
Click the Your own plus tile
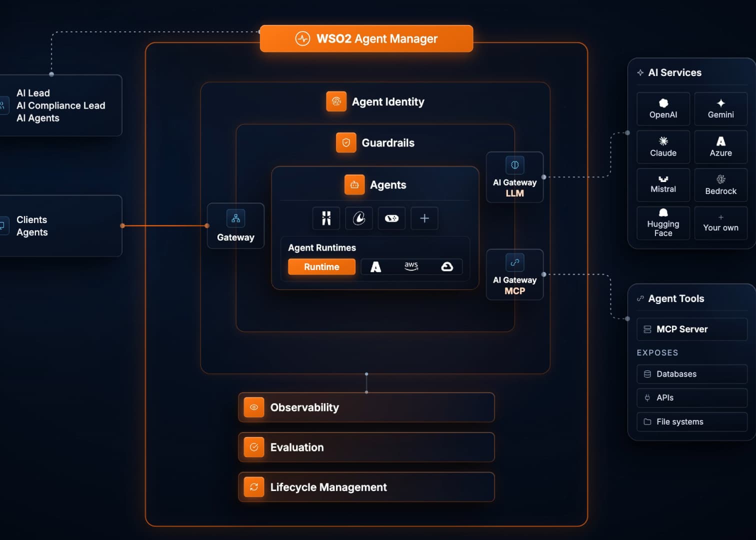coord(721,223)
